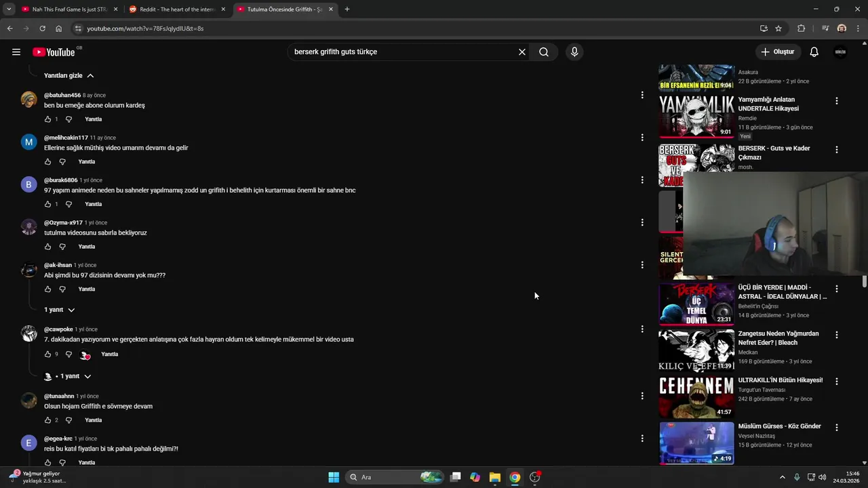
Task: Open the taskbar Ara search box
Action: pyautogui.click(x=395, y=477)
